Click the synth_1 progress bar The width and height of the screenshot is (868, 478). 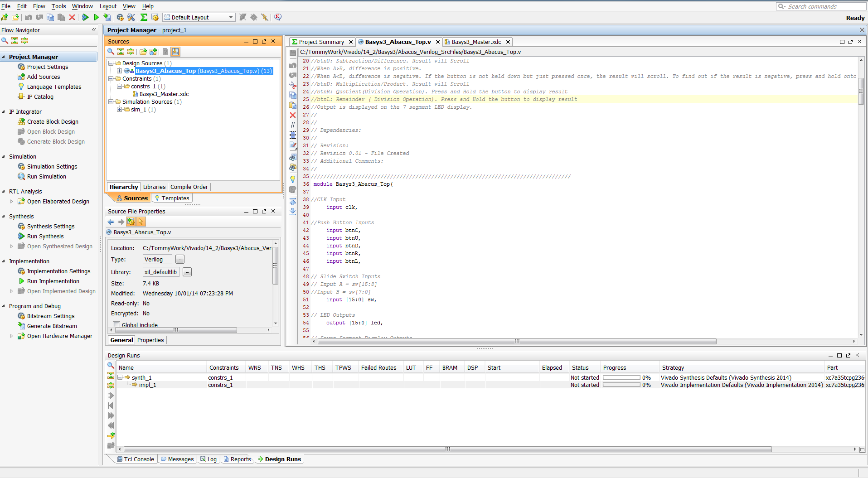tap(621, 377)
